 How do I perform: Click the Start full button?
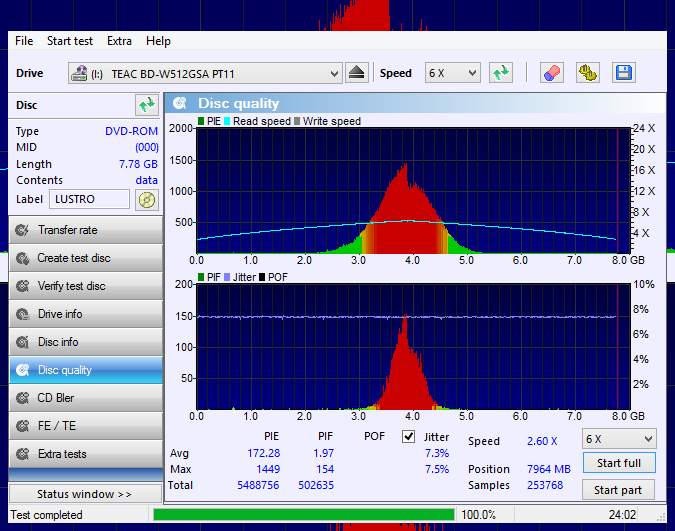tap(619, 463)
